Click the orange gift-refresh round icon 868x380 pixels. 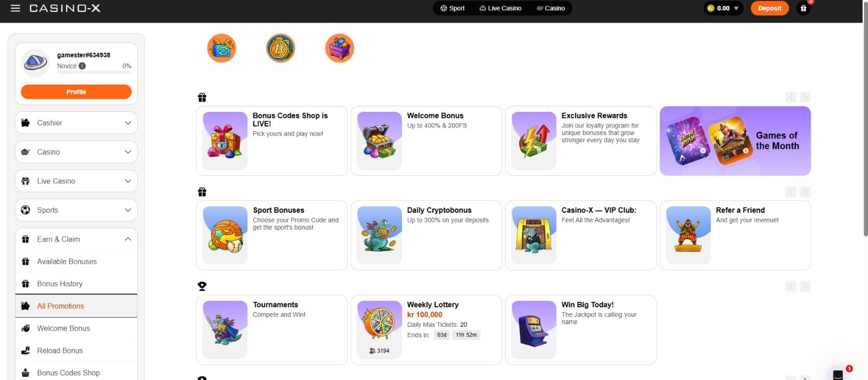pos(221,48)
